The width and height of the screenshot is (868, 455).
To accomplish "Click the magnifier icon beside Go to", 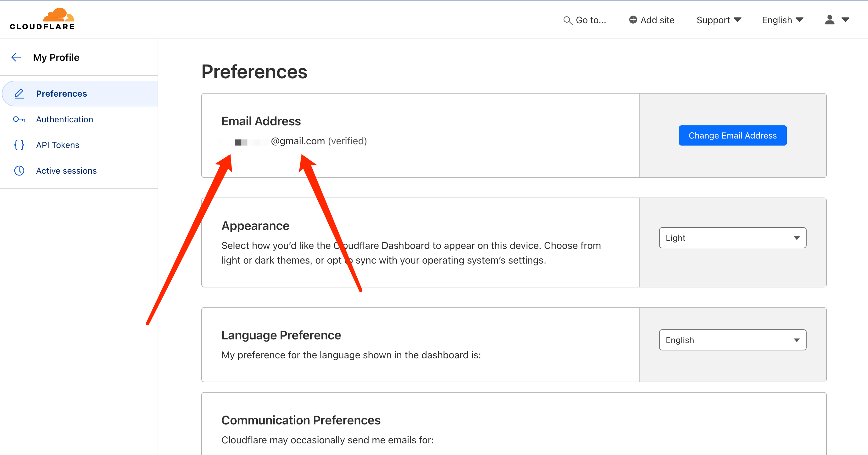I will [567, 20].
